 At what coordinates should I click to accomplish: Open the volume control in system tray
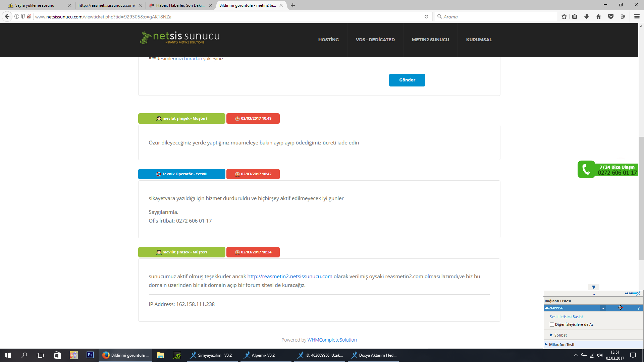pyautogui.click(x=600, y=355)
